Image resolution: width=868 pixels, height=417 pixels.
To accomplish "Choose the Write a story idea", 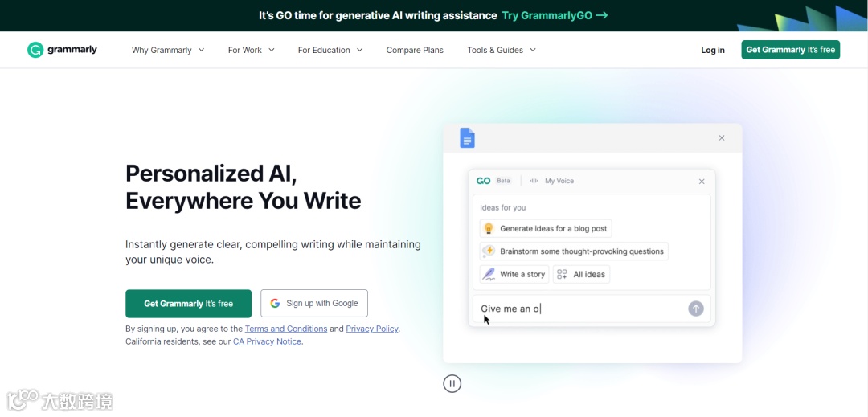I will point(514,274).
